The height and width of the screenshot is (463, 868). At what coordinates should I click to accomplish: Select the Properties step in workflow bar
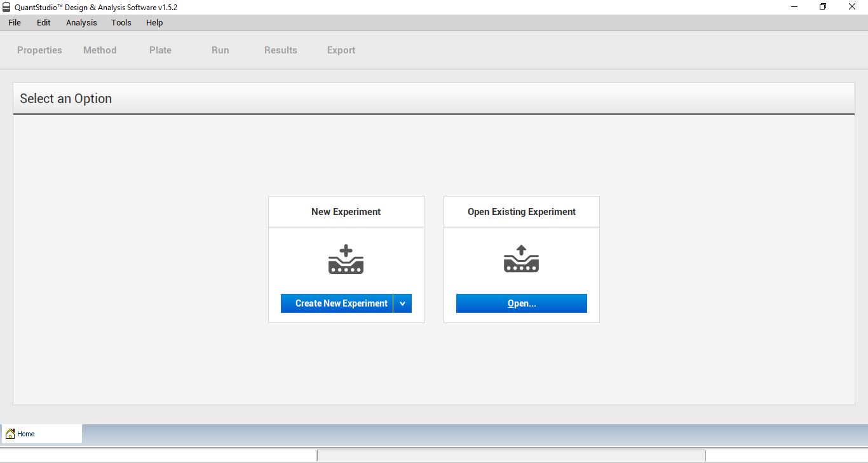[39, 50]
